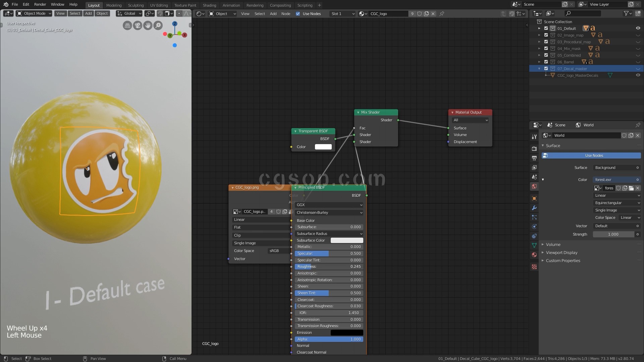Open the Add menu in node editor
This screenshot has width=644, height=362.
273,14
